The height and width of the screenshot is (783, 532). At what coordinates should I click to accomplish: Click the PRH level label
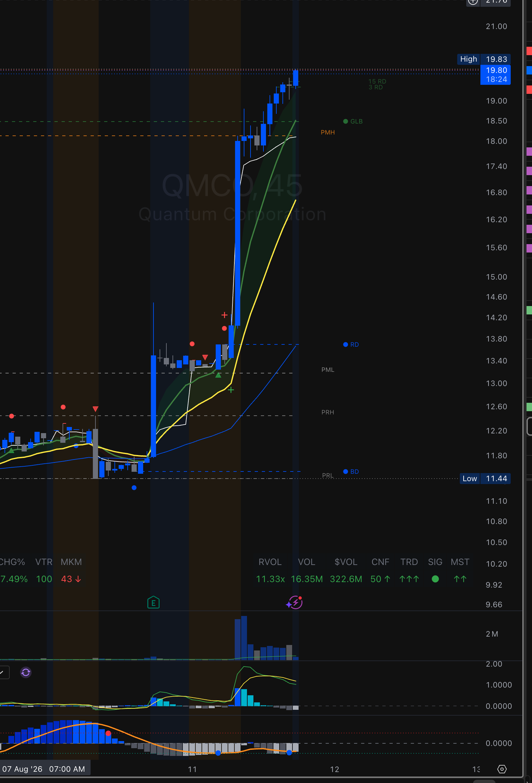pyautogui.click(x=328, y=412)
